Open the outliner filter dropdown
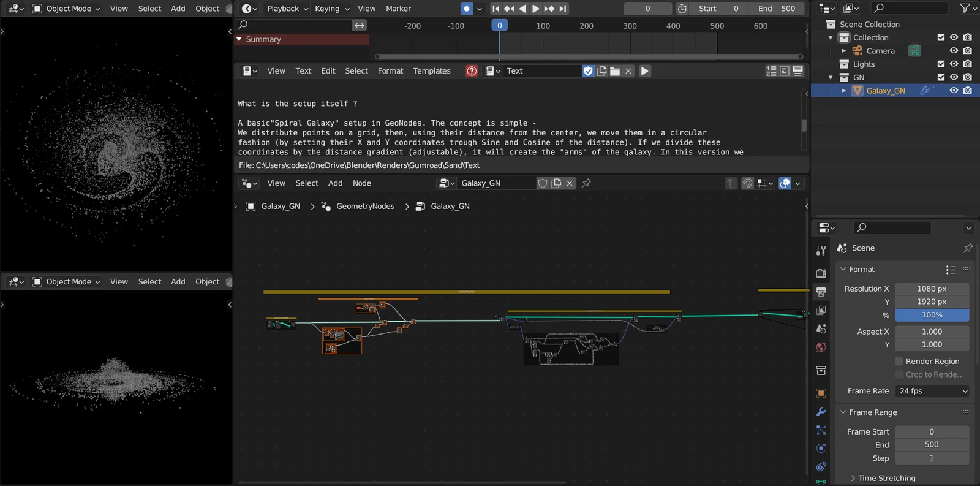The image size is (980, 486). coord(968,9)
